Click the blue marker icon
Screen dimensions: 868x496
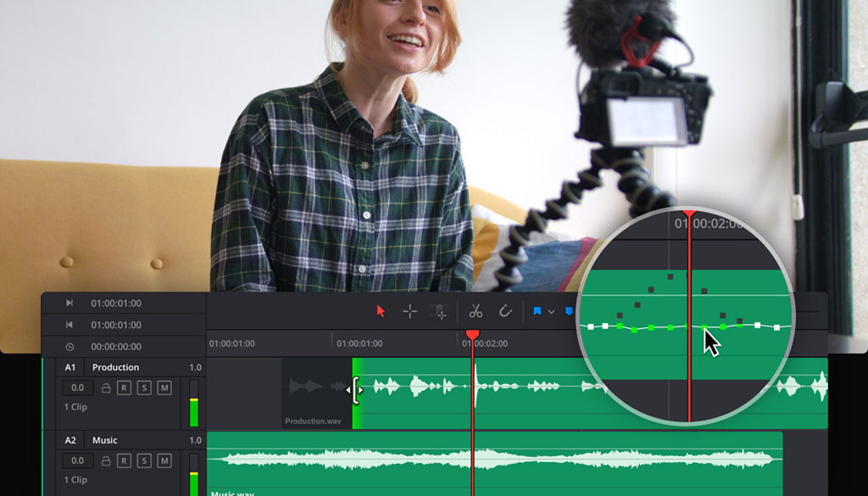pos(569,312)
